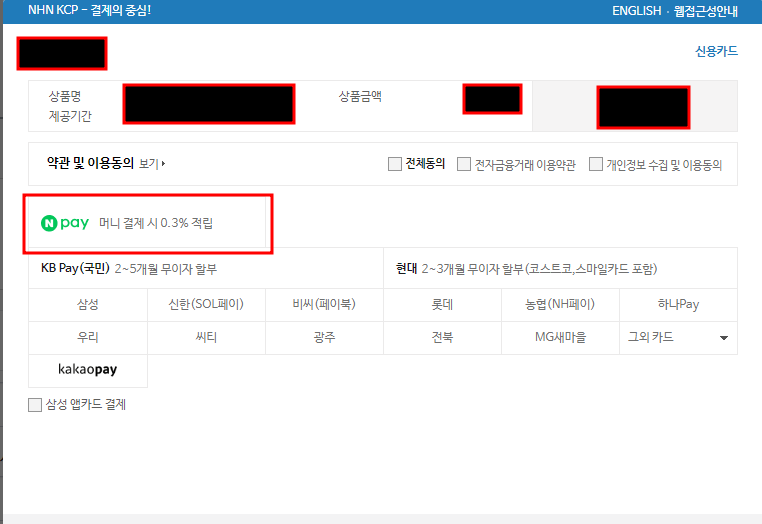Choose 우리 card
The width and height of the screenshot is (762, 524).
pos(87,337)
